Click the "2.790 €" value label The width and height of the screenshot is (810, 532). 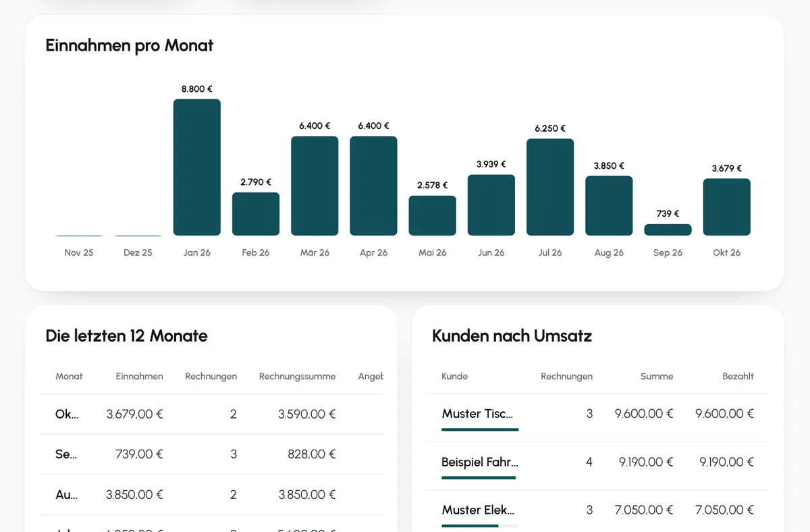tap(256, 182)
